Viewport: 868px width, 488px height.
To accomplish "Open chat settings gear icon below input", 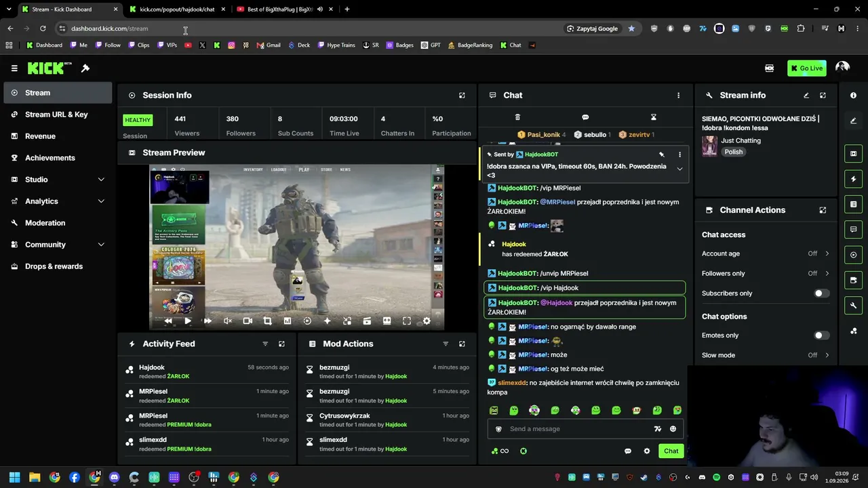I will [647, 451].
